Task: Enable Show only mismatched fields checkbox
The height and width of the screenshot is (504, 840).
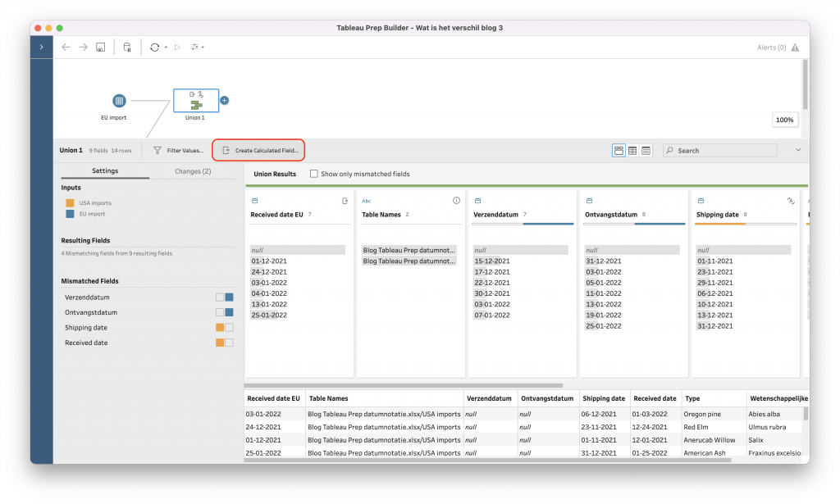Action: click(314, 174)
